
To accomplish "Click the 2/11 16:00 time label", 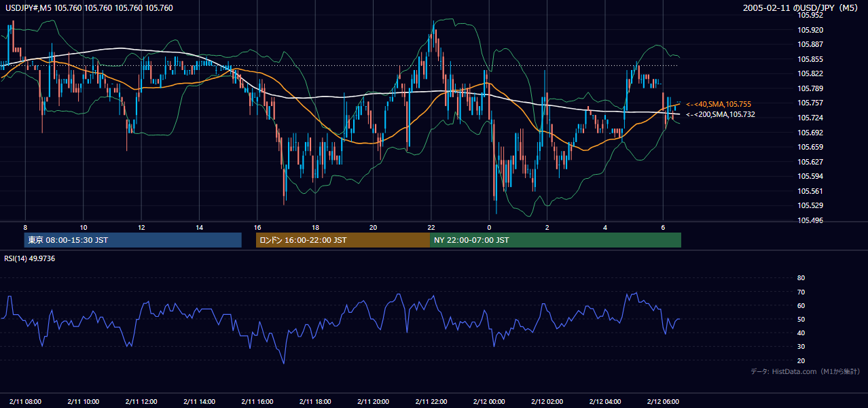I will tap(257, 401).
